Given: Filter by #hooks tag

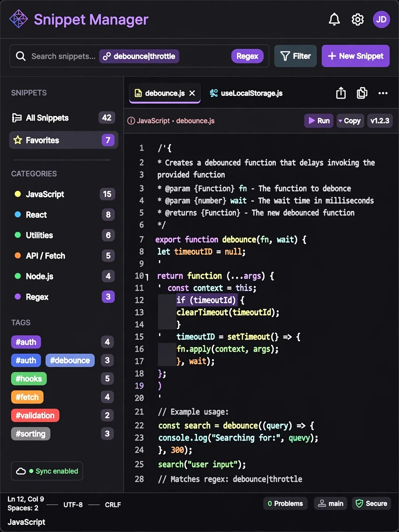Looking at the screenshot, I should pyautogui.click(x=29, y=379).
